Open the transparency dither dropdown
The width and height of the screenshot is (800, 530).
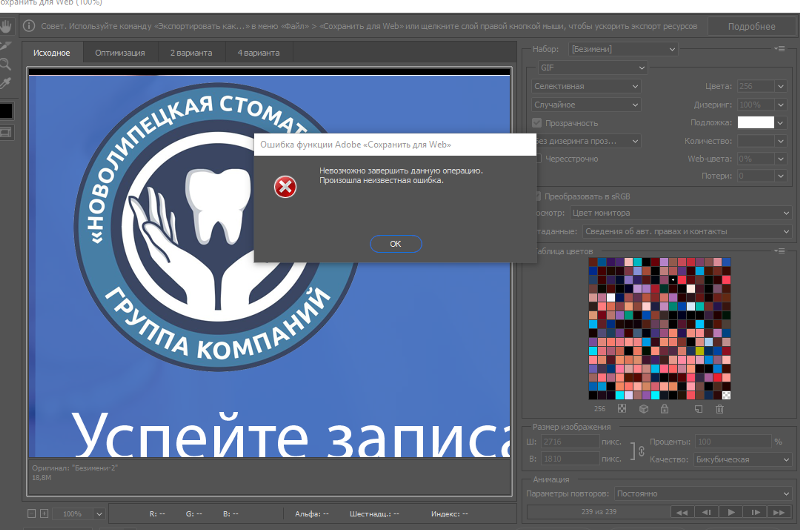(x=588, y=141)
